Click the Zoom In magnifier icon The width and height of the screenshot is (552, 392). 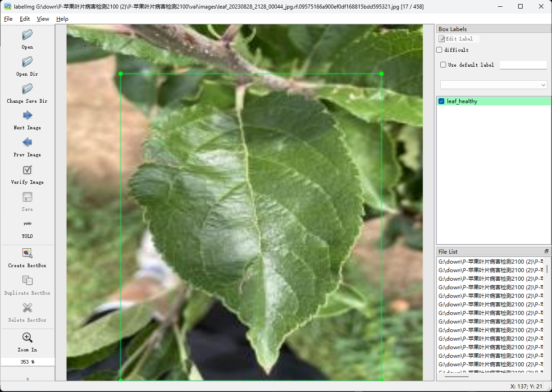(x=27, y=337)
